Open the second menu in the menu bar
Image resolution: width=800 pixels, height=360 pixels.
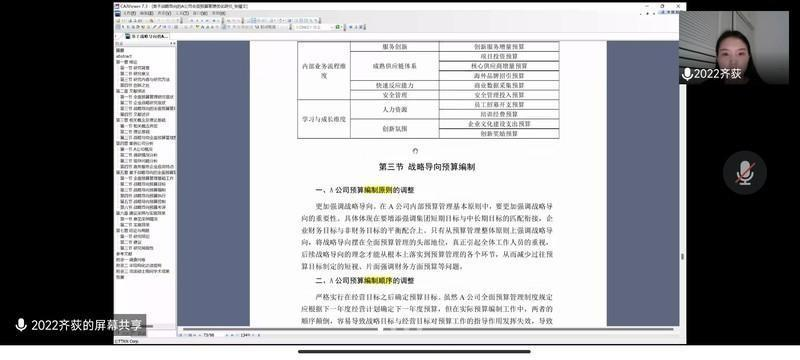tap(146, 13)
